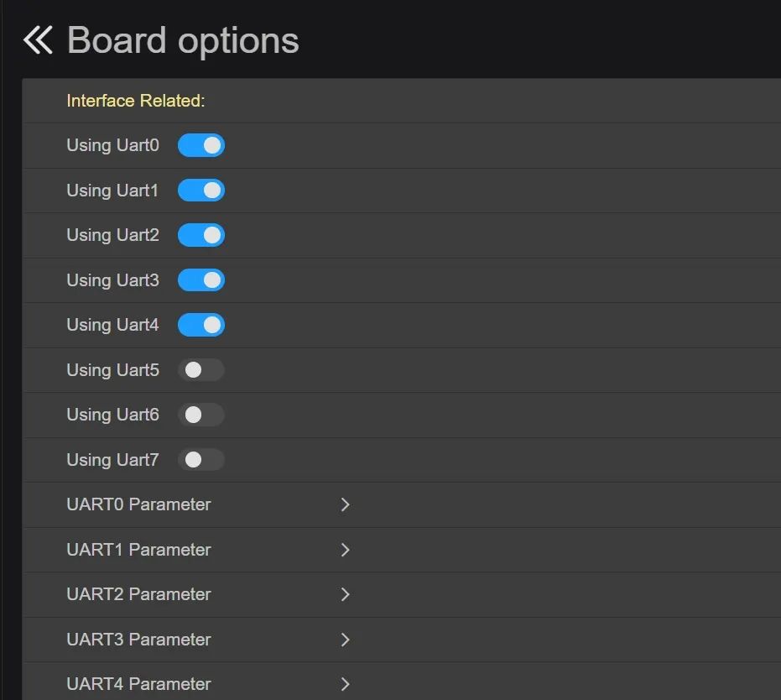Viewport: 781px width, 700px height.
Task: Click the Interface Related section header
Action: pyautogui.click(x=136, y=101)
